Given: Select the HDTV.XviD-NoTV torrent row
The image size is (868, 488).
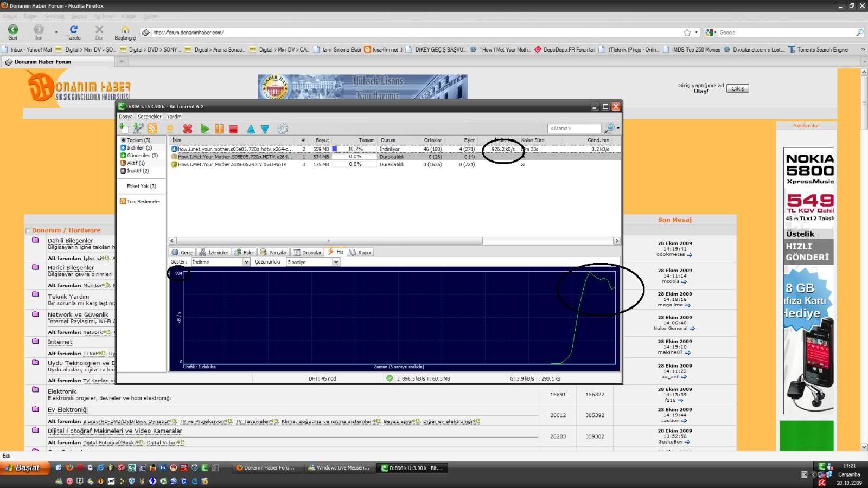Looking at the screenshot, I should pos(394,164).
